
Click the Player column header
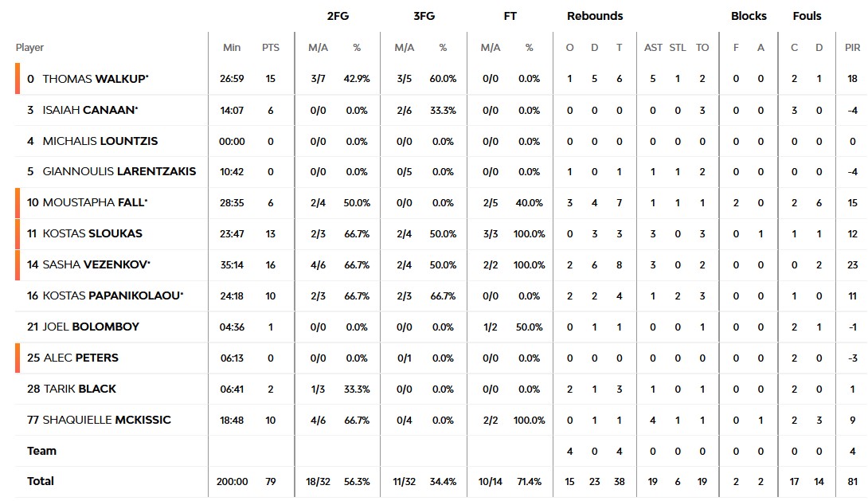pyautogui.click(x=30, y=48)
